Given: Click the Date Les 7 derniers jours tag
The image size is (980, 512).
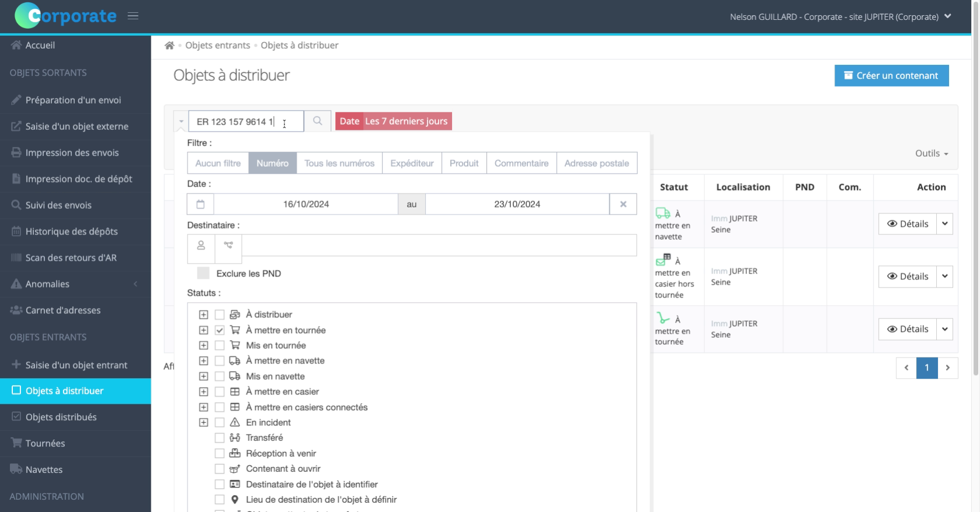Looking at the screenshot, I should (394, 121).
